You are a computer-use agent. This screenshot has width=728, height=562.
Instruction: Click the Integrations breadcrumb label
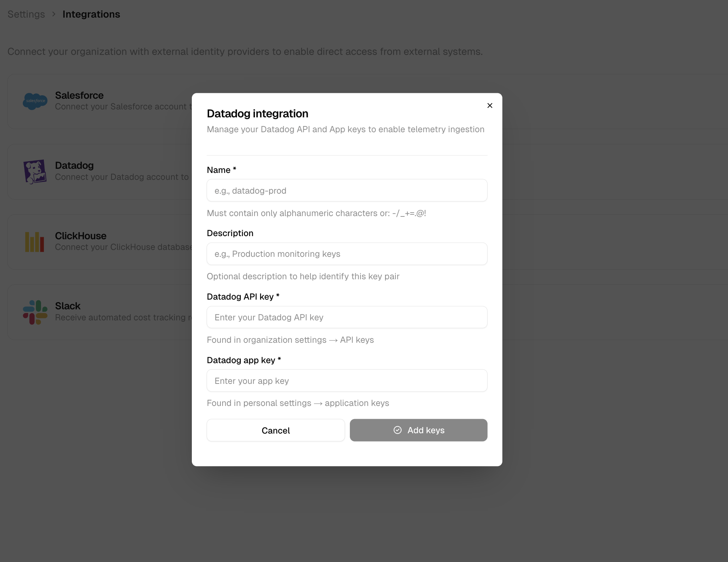click(x=91, y=14)
